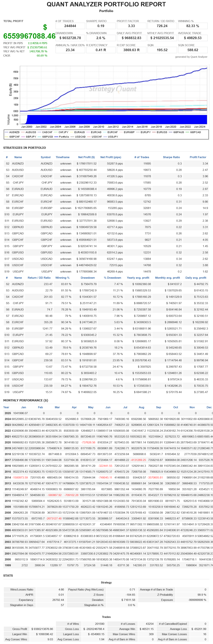Select the Gross Profit value $ 9380213876.86
Screen dimensions: 213x644
(x=42, y=629)
